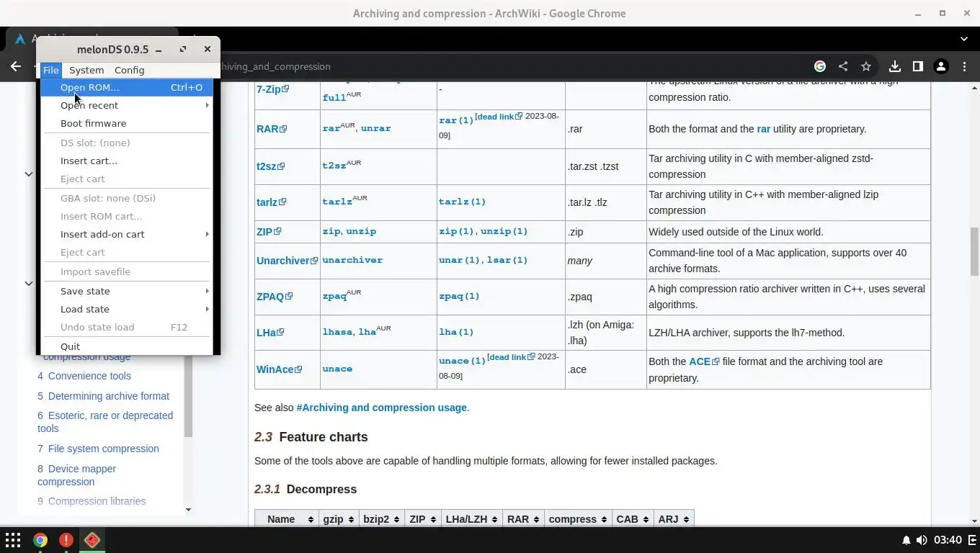Open the Load state submenu
Viewport: 980px width, 553px height.
[126, 309]
